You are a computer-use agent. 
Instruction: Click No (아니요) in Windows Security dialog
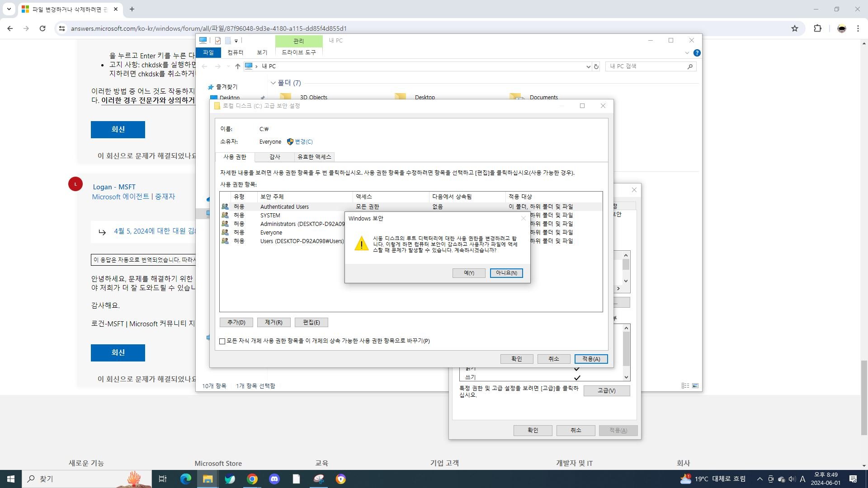[x=506, y=273]
